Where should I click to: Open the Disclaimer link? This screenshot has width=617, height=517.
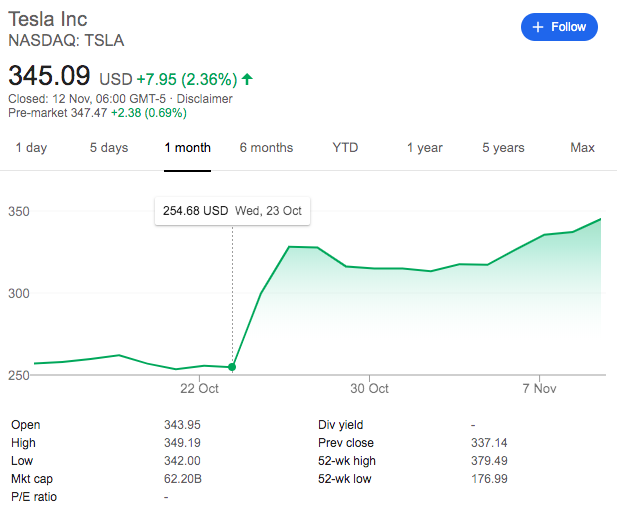[204, 99]
